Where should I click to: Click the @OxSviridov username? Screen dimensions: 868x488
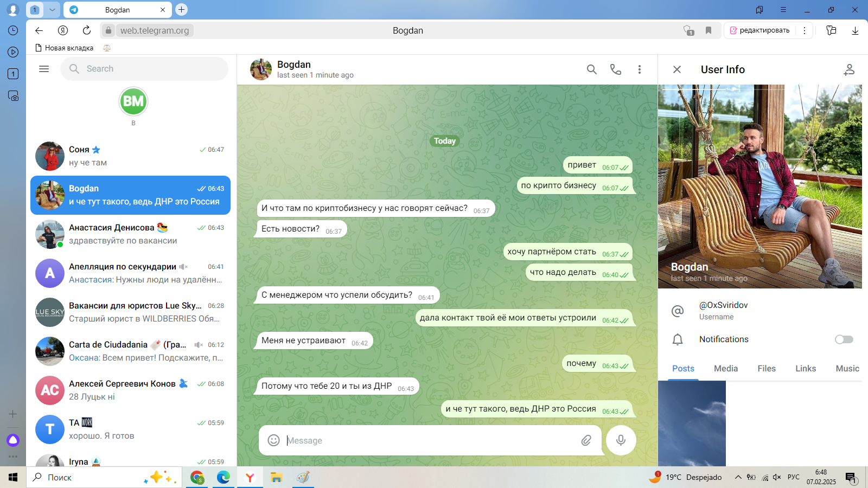click(724, 305)
